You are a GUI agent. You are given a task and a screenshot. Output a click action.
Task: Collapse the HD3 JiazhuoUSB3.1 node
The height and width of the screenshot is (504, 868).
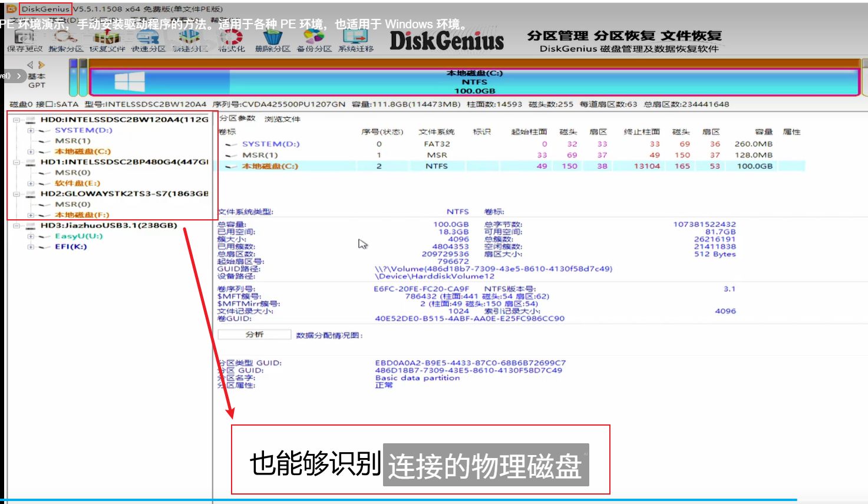[x=16, y=226]
